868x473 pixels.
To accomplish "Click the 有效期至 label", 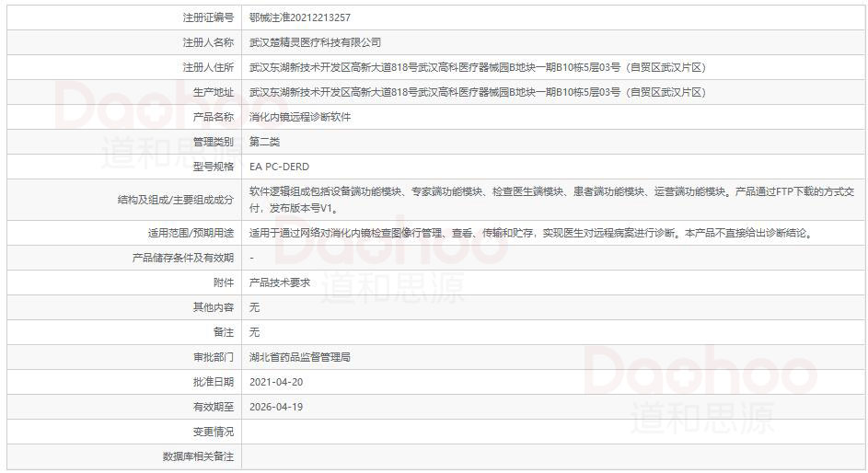I will pyautogui.click(x=214, y=407).
